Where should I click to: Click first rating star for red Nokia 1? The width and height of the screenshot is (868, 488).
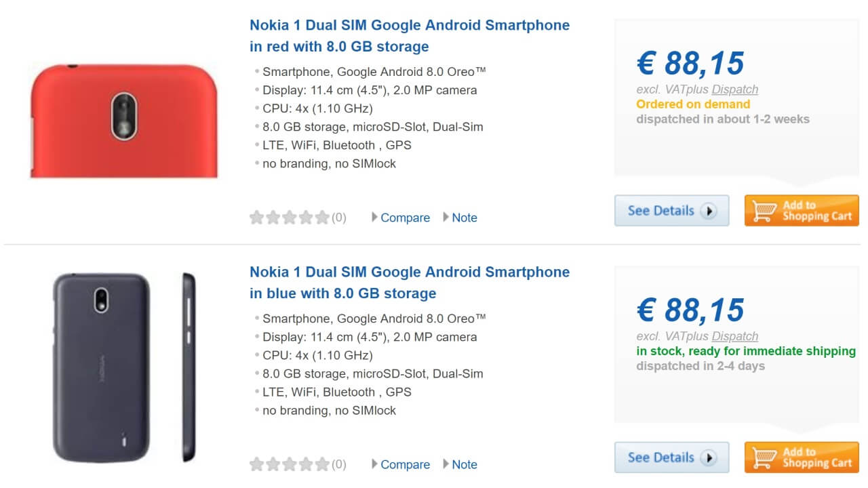[257, 218]
